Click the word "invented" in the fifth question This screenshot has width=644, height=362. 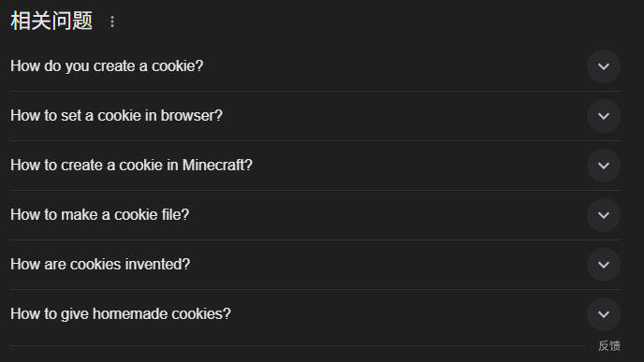click(154, 265)
